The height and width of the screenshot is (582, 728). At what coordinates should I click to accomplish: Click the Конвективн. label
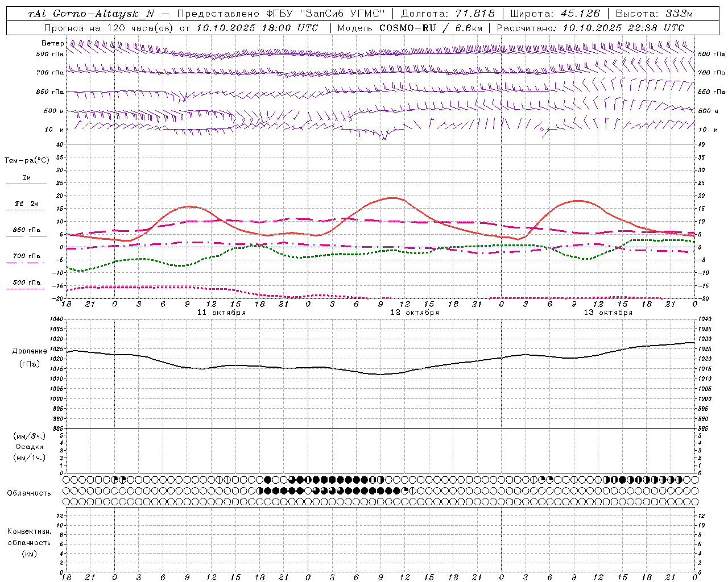pos(29,531)
